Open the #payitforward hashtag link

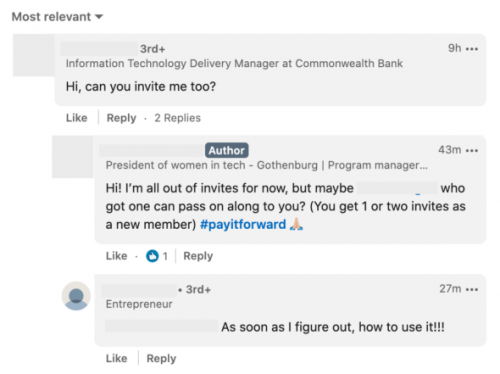[x=243, y=224]
